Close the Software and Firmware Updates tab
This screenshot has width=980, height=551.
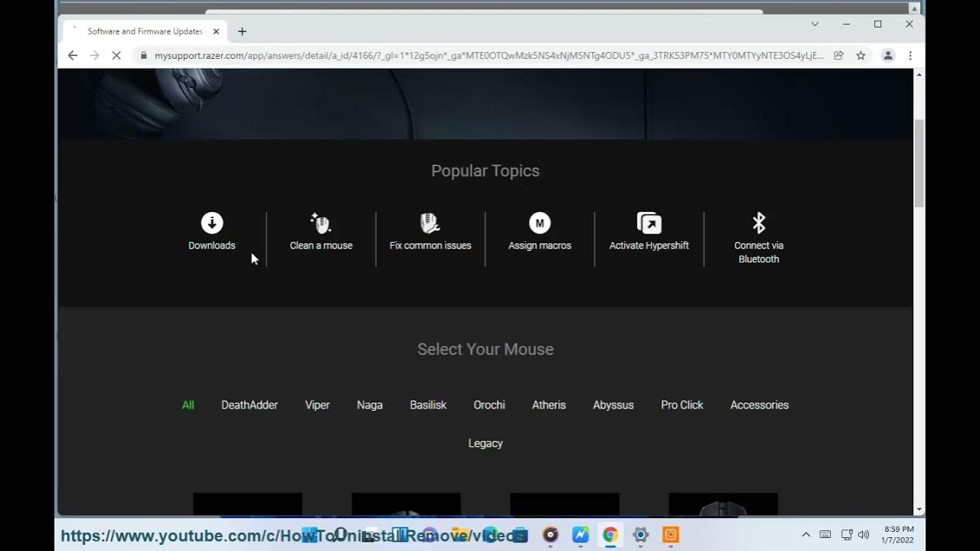tap(216, 31)
